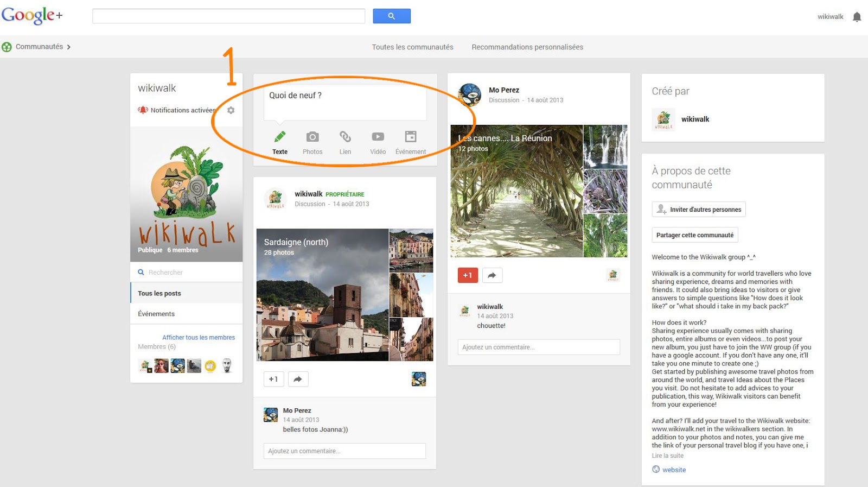This screenshot has height=487, width=868.
Task: Click Discussion category on wikiwalk post
Action: [310, 204]
